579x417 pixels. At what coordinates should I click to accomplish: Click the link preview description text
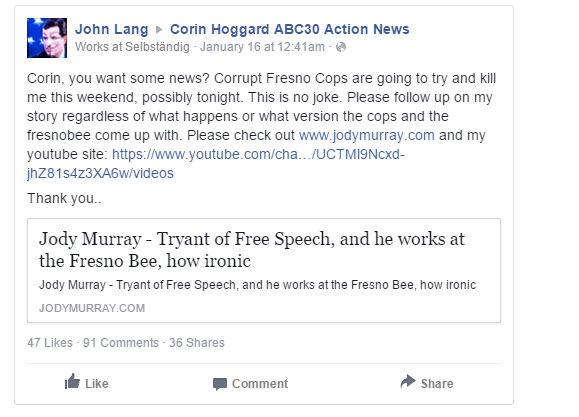pyautogui.click(x=257, y=285)
